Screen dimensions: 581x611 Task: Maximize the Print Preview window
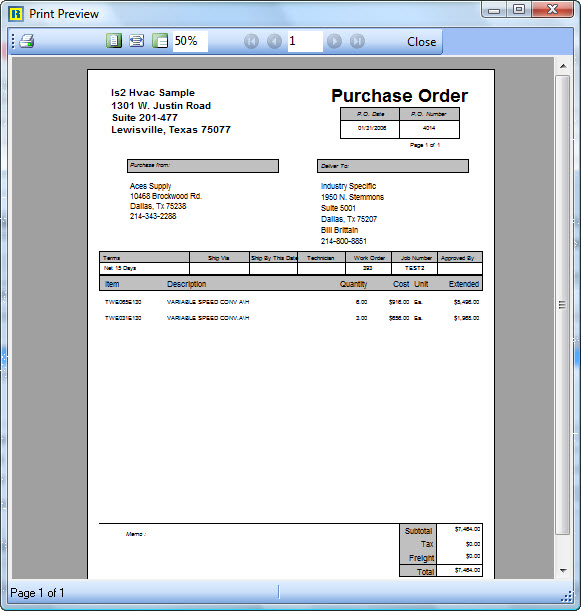(519, 10)
